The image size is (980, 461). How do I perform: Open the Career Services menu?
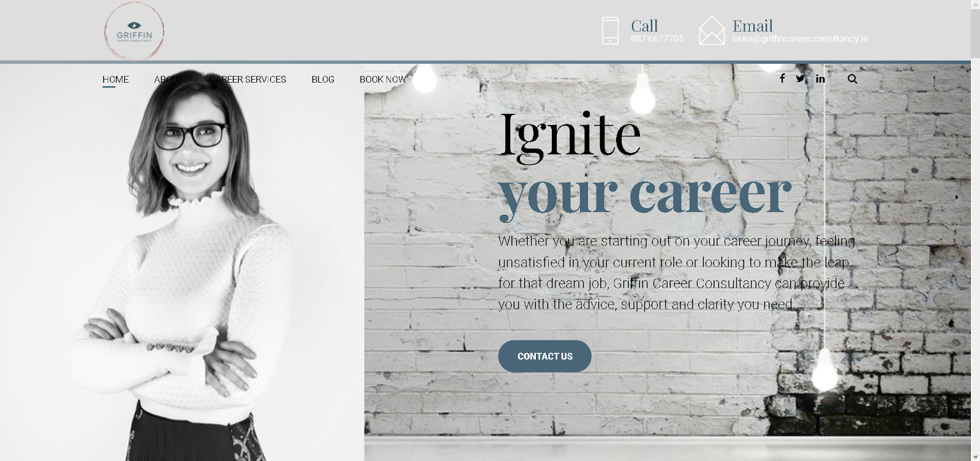[x=247, y=80]
